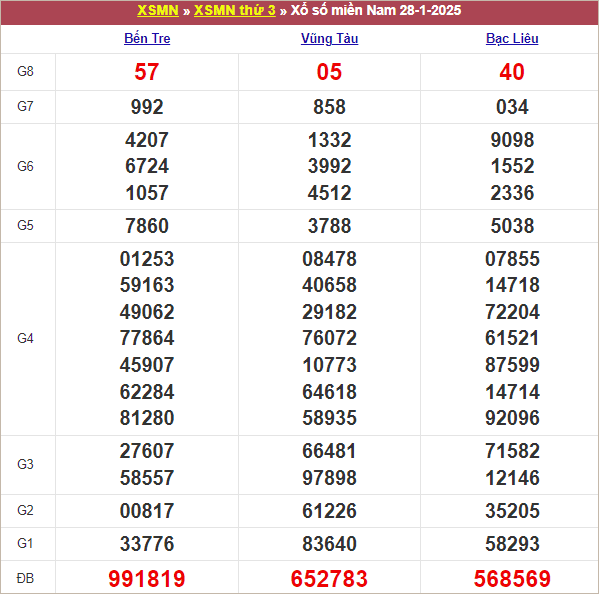This screenshot has width=599, height=594.
Task: Click Bến Tre special prize 991819
Action: [x=147, y=578]
